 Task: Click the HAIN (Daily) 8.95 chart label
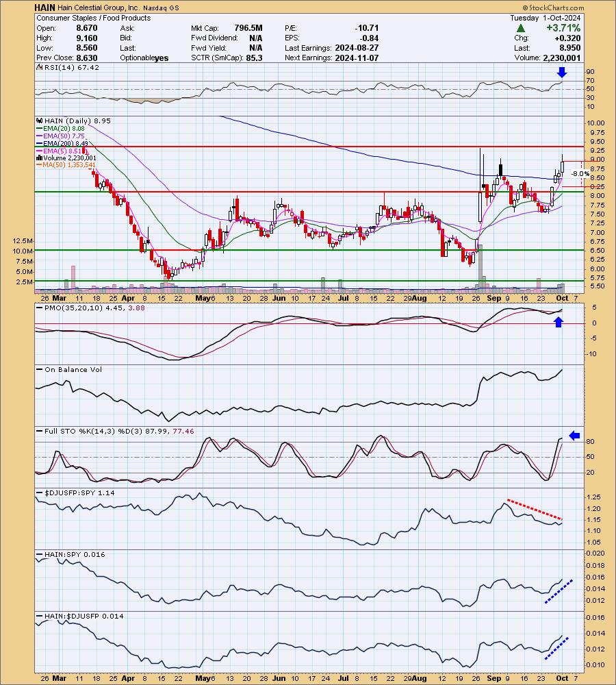tap(77, 121)
